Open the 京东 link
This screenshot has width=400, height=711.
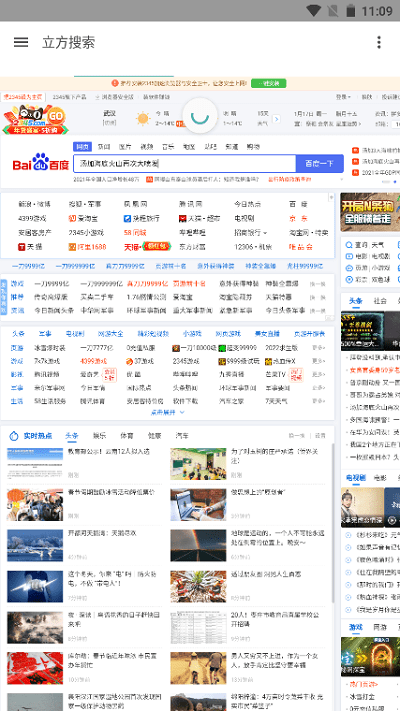point(298,219)
